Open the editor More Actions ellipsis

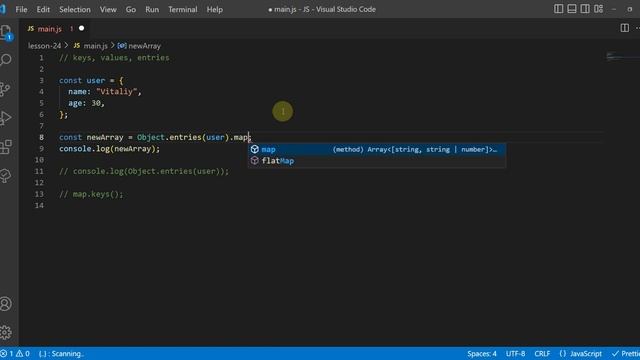pos(637,28)
